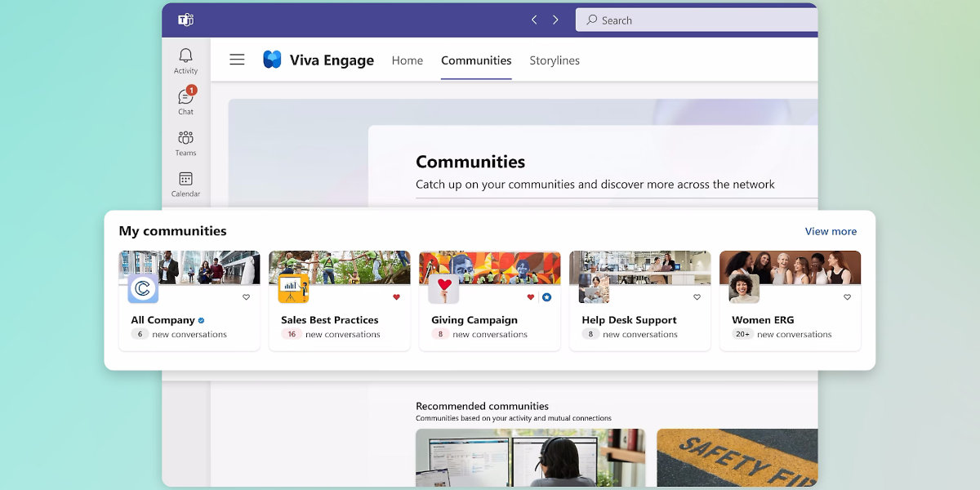
Task: Click All Company cover photo
Action: coord(189,267)
